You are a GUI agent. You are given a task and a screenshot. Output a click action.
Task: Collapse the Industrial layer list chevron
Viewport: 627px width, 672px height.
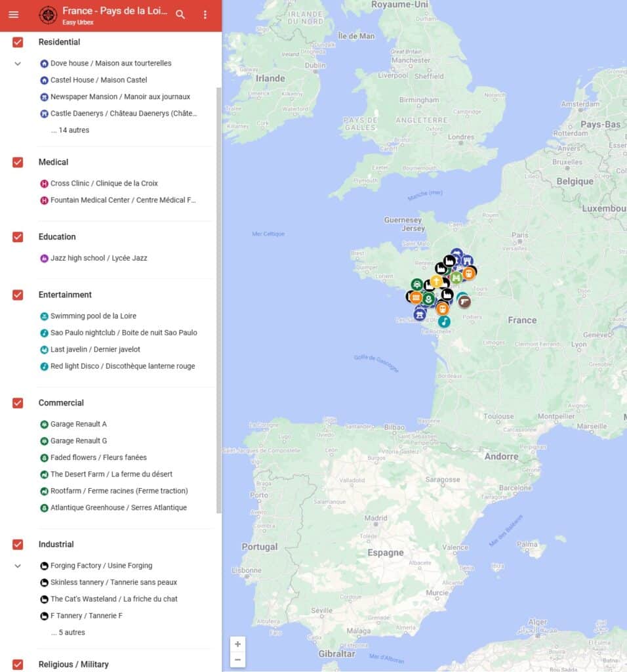[x=18, y=566]
